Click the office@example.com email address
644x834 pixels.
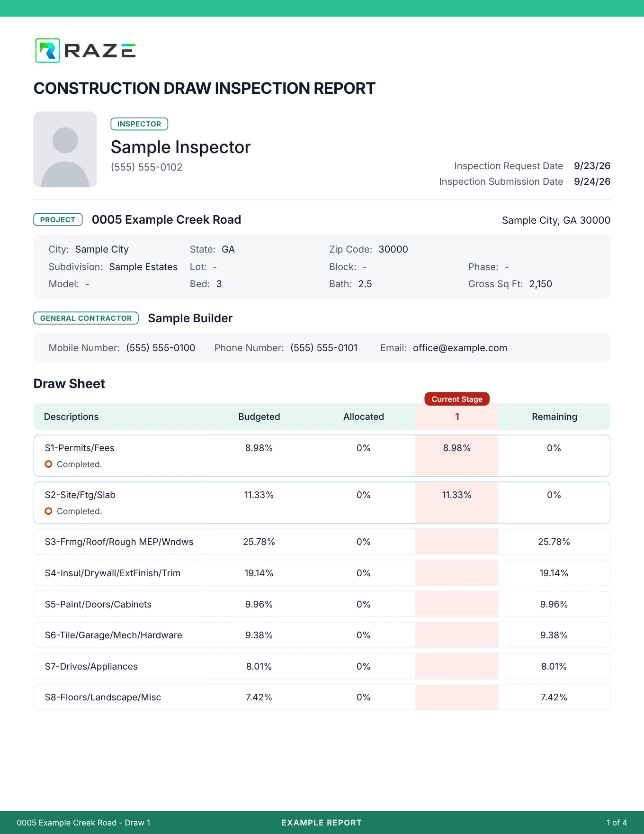[x=460, y=348]
